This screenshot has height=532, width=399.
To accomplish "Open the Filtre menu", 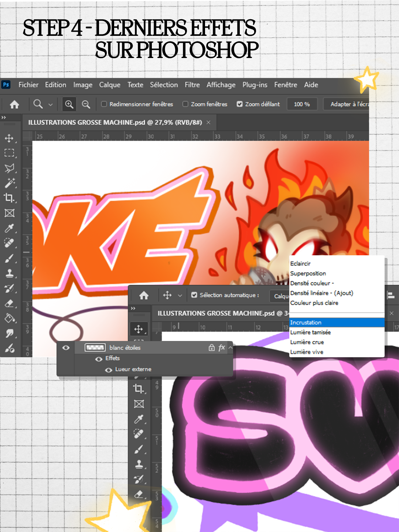I will pos(192,85).
